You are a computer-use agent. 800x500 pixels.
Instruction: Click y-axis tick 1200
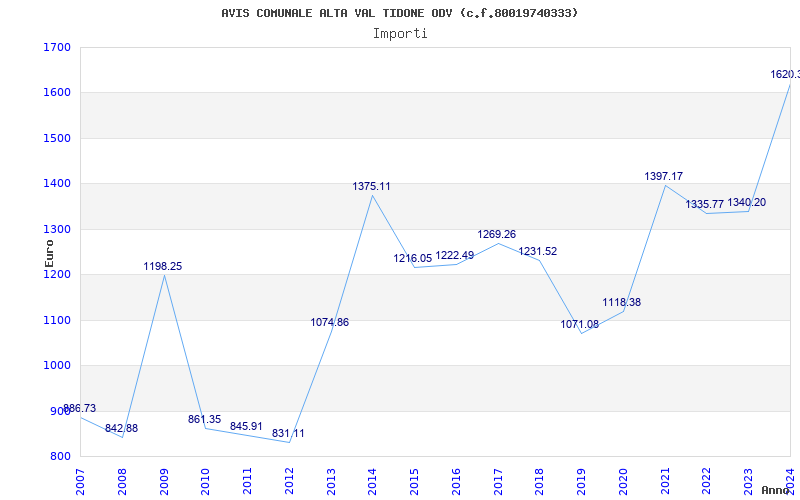click(57, 274)
